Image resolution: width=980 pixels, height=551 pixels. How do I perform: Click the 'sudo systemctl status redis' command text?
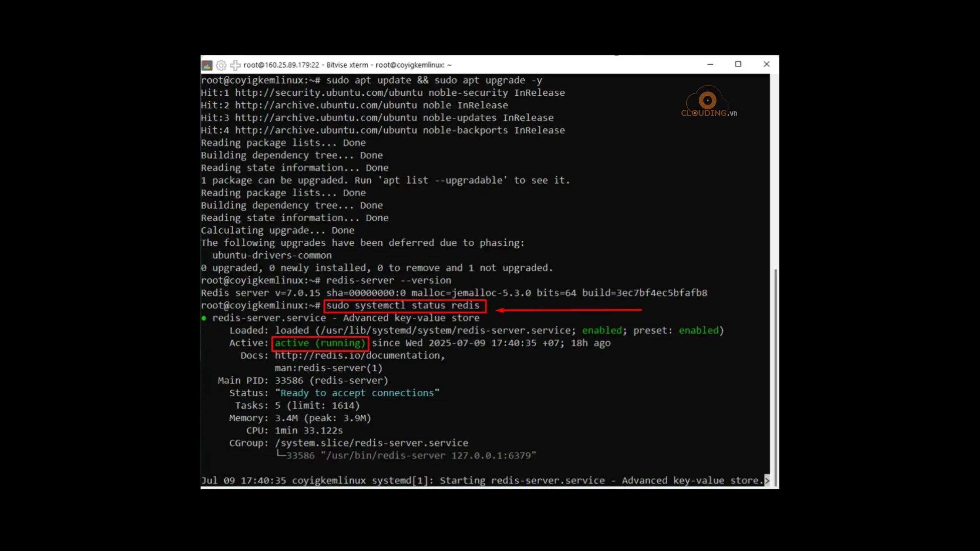tap(403, 305)
